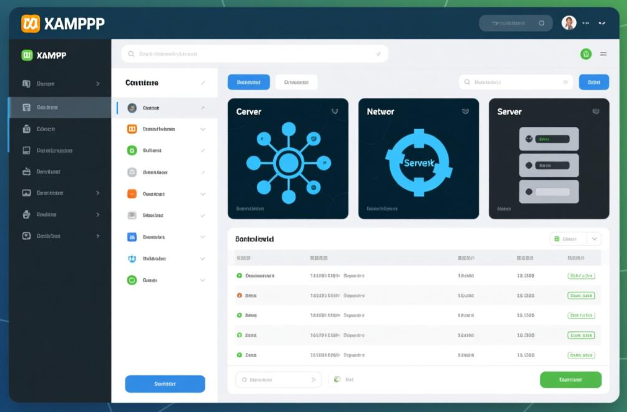Switch to the white tab beside the blue tab
The height and width of the screenshot is (412, 627).
coord(296,82)
